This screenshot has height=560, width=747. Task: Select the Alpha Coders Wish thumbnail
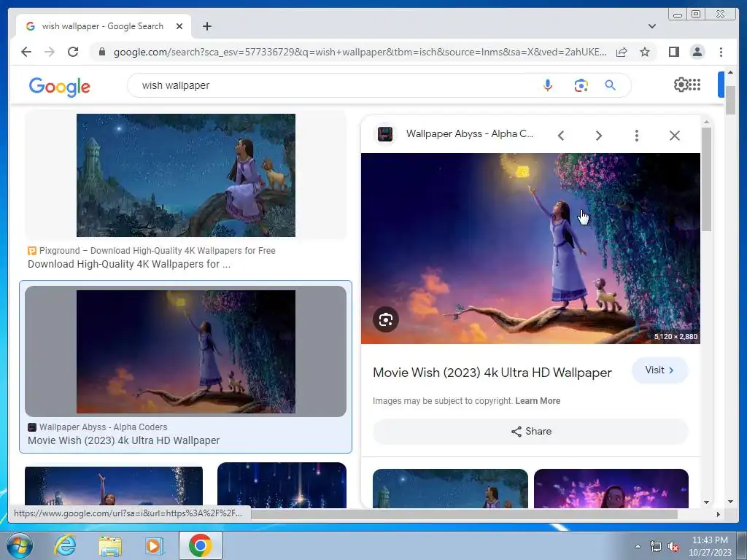(186, 352)
